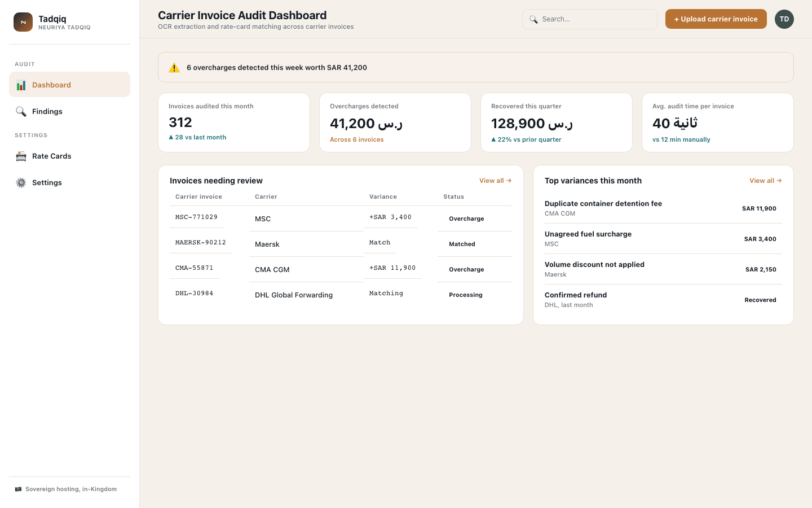The height and width of the screenshot is (508, 812).
Task: Click the Findings magnifier icon
Action: pos(21,112)
